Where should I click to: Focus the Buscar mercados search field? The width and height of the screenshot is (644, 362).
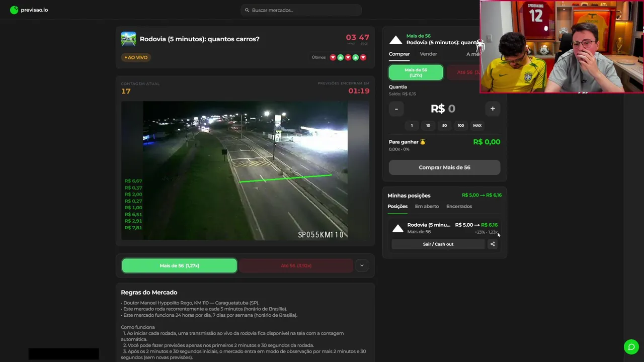coord(301,10)
